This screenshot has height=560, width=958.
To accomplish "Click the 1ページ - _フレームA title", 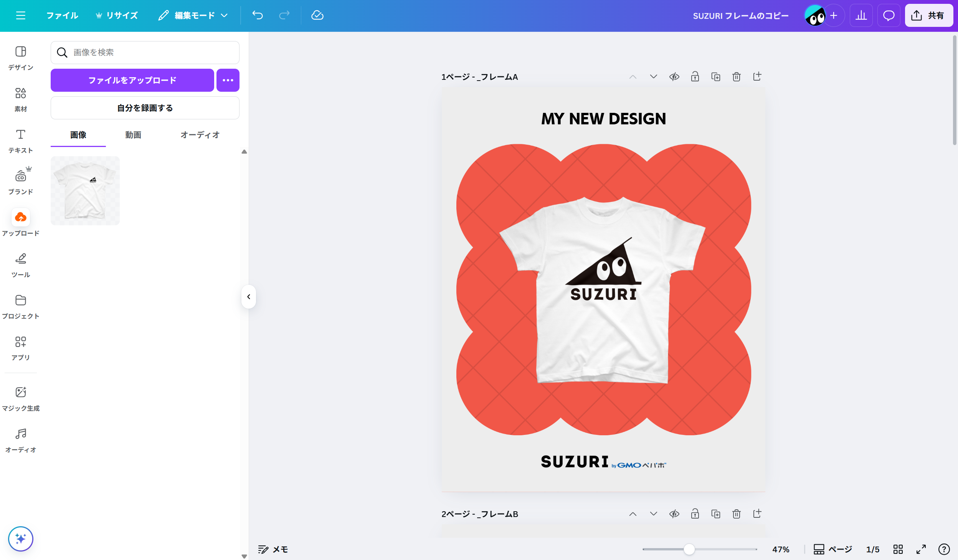I will point(480,77).
